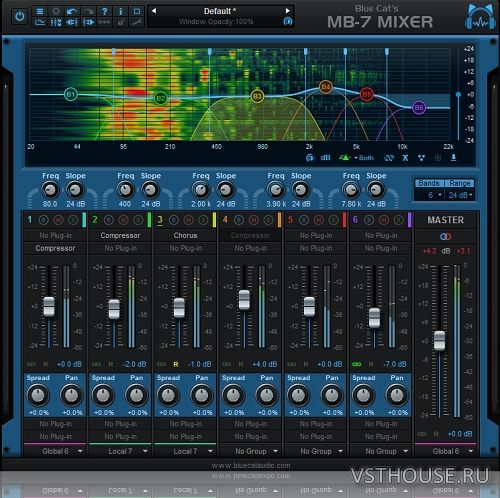Click the three-dots cluster icon under the graph
Viewport: 500px width, 498px height.
[x=421, y=158]
